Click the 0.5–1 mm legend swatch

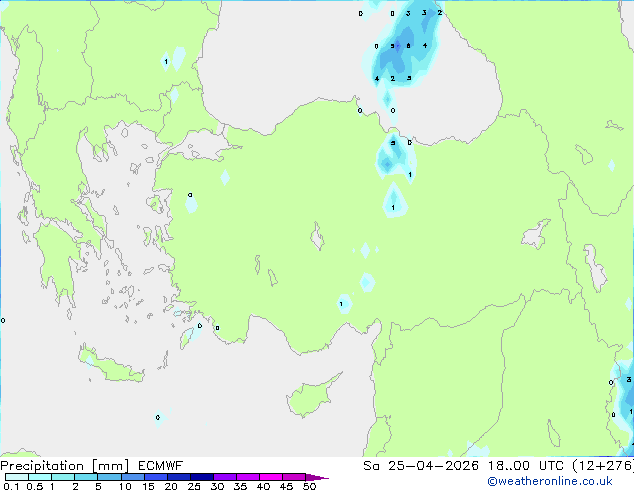40,477
